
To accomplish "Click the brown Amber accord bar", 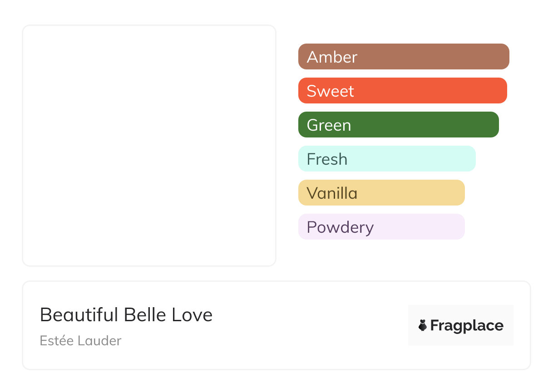I will [x=431, y=57].
